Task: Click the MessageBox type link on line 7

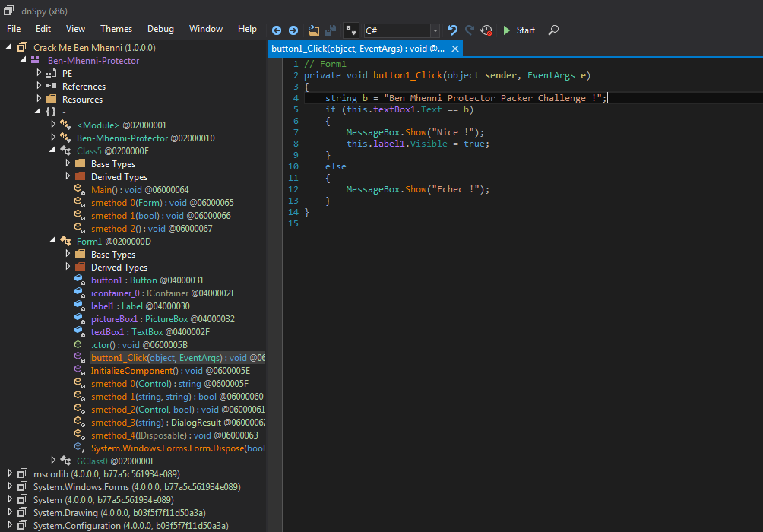Action: (372, 132)
